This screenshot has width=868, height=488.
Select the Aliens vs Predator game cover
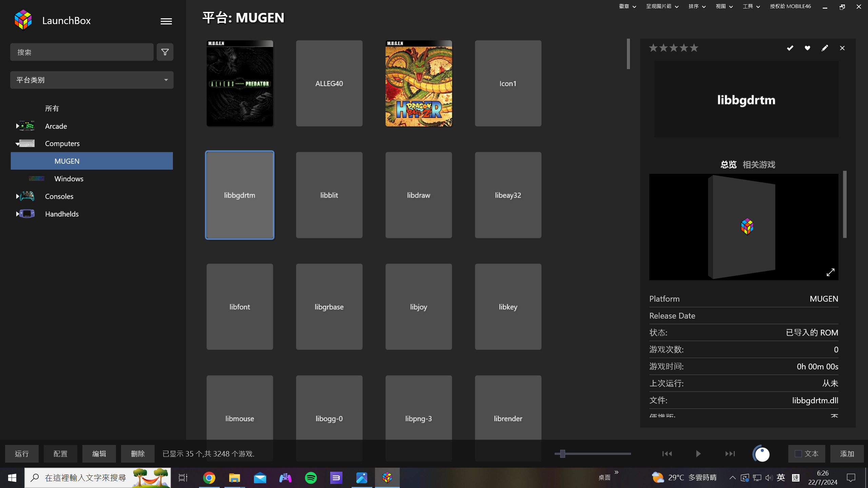(240, 83)
